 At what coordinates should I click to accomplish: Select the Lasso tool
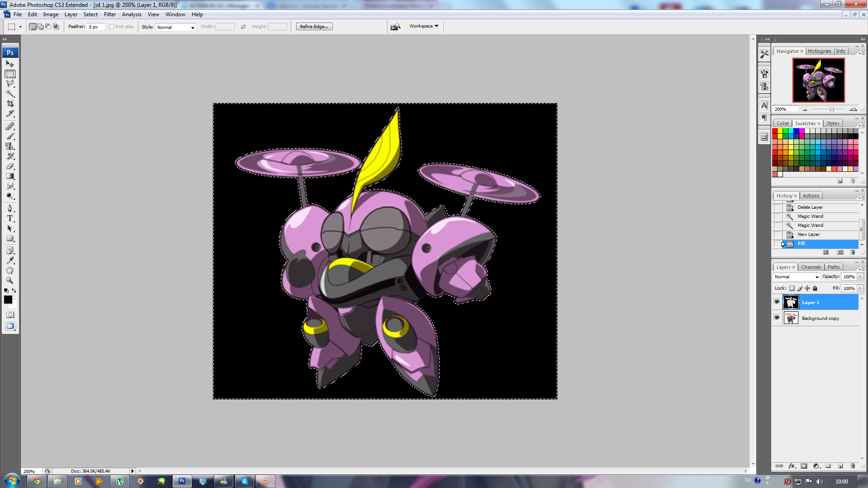[x=10, y=84]
